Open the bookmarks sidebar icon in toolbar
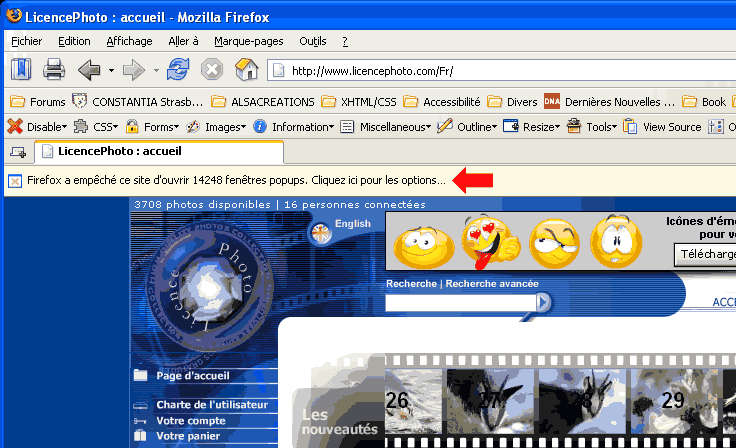The height and width of the screenshot is (448, 736). pos(21,70)
